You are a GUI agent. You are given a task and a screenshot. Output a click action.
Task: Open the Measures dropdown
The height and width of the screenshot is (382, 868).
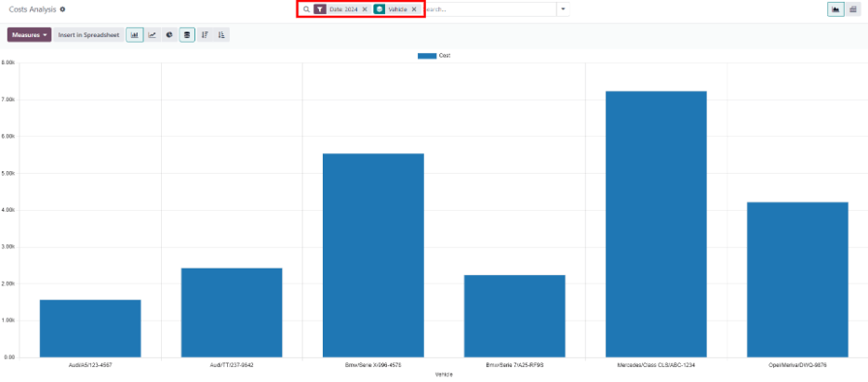(x=29, y=35)
